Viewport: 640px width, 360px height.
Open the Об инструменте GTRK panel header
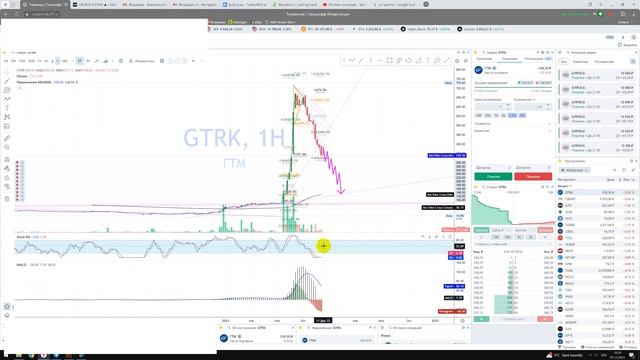249,328
